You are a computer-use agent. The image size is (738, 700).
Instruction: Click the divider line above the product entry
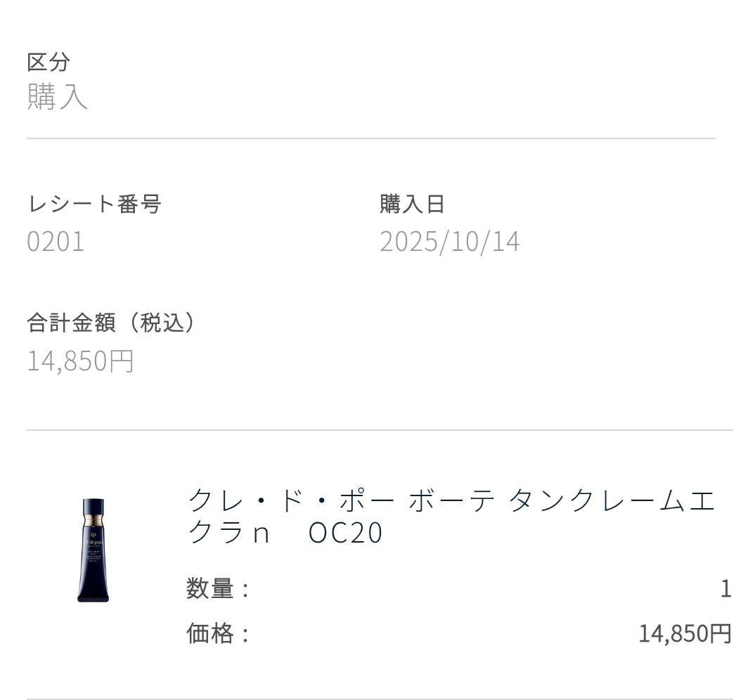coord(370,430)
